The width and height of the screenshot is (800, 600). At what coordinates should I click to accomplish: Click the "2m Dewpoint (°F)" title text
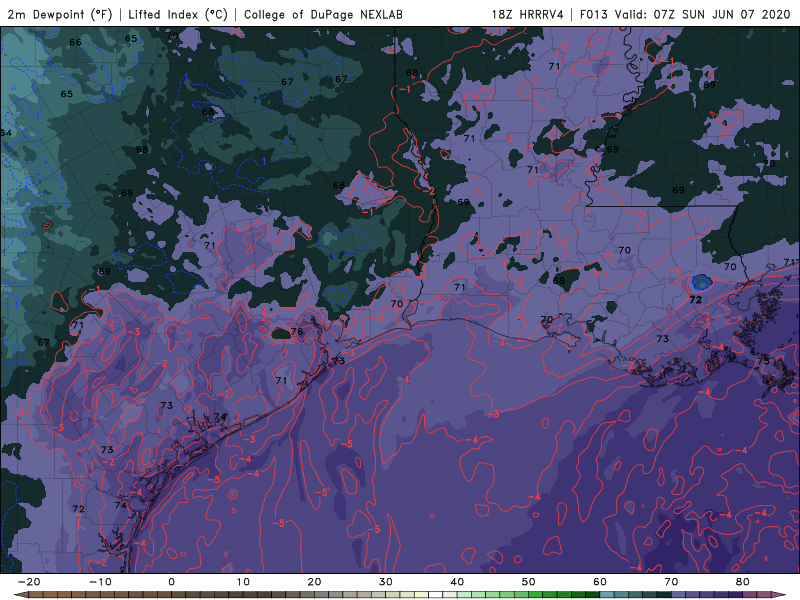[59, 14]
